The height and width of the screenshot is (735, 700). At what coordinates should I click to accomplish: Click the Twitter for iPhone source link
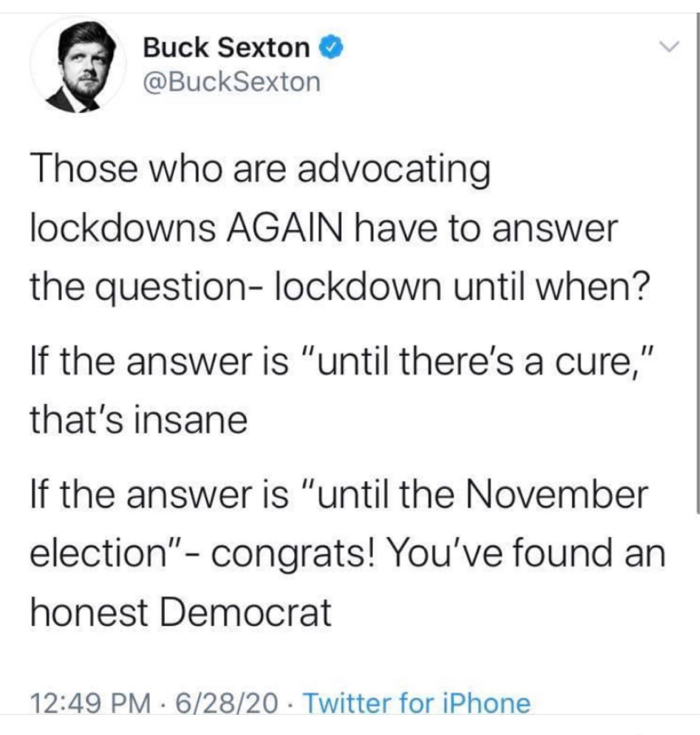tap(416, 703)
